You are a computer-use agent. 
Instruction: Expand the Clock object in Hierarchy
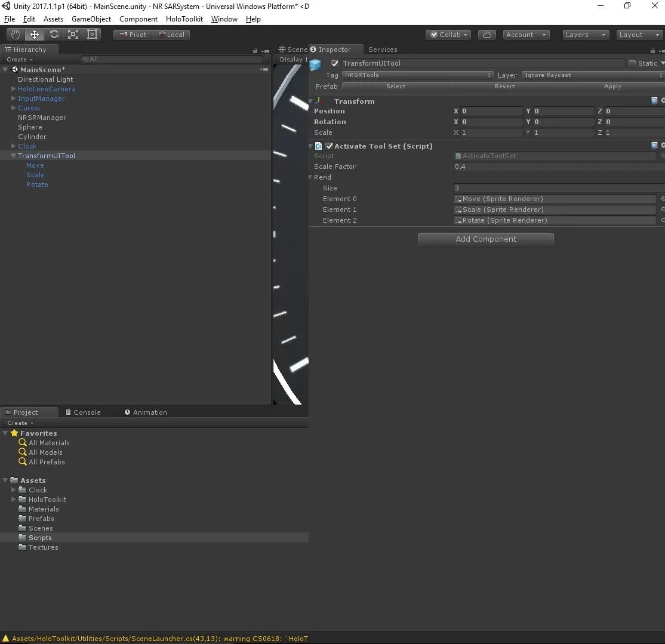[x=13, y=146]
